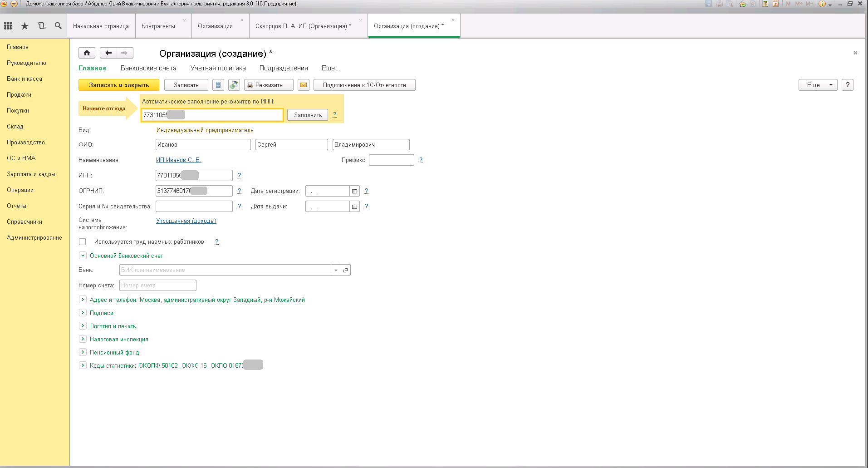This screenshot has width=868, height=468.
Task: Expand the Логотип и печать section
Action: [83, 326]
